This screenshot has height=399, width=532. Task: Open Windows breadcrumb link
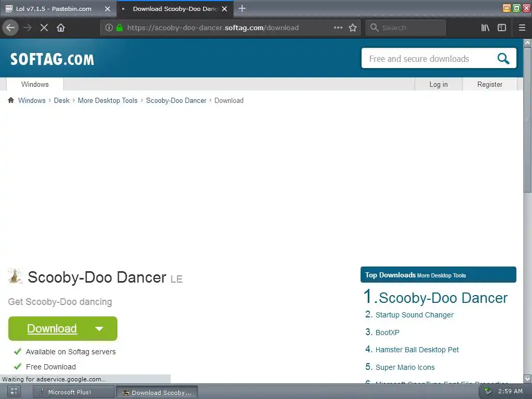pos(32,100)
